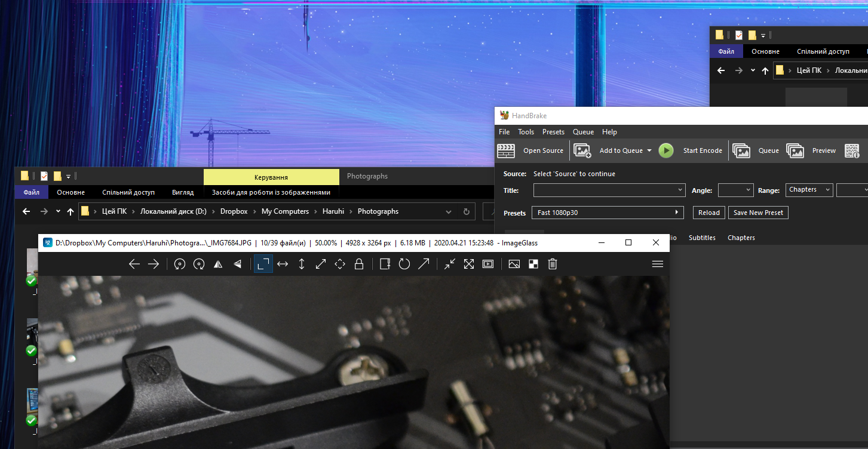This screenshot has width=868, height=449.
Task: Open image file icon in ImageGlass
Action: (x=385, y=264)
